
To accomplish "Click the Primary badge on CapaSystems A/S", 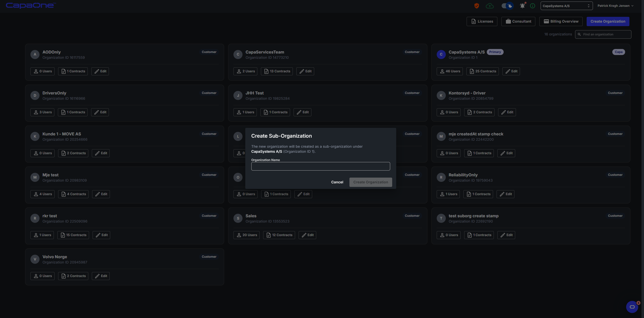I will click(495, 52).
